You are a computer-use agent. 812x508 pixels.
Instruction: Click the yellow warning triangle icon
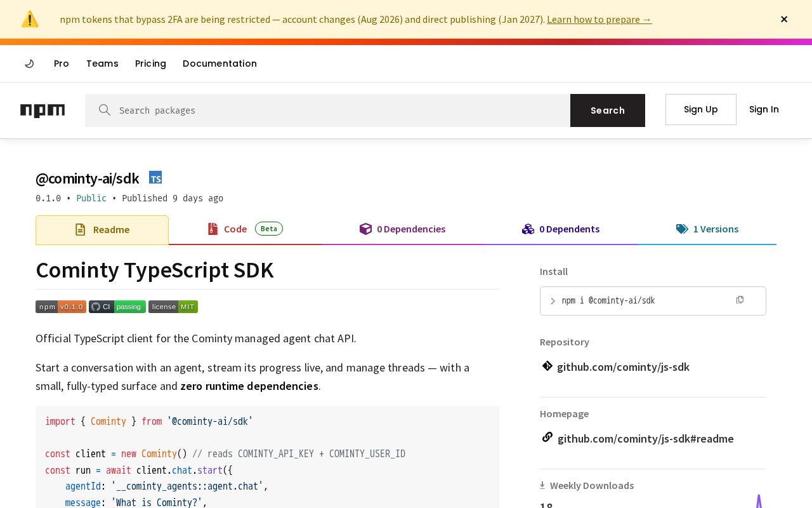tap(30, 19)
